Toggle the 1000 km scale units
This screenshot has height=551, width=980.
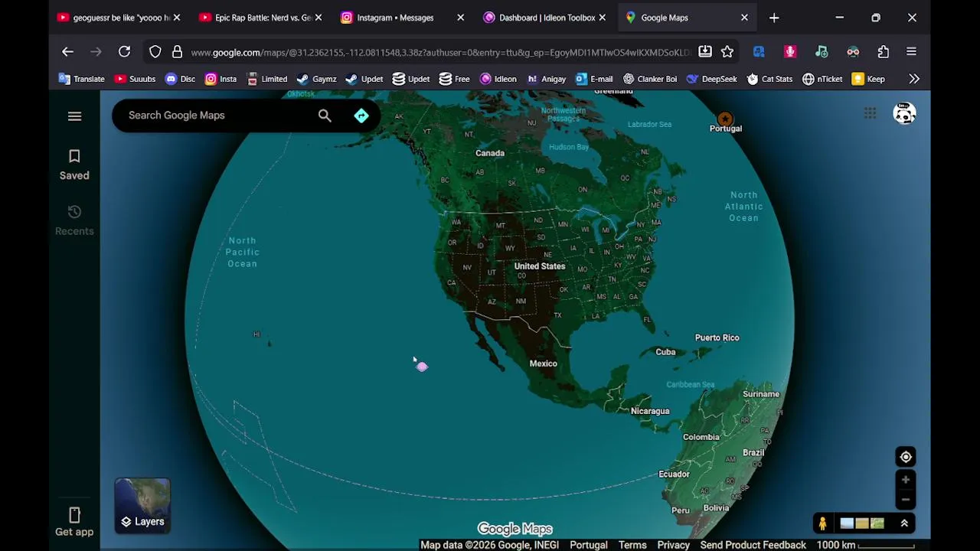tap(865, 545)
